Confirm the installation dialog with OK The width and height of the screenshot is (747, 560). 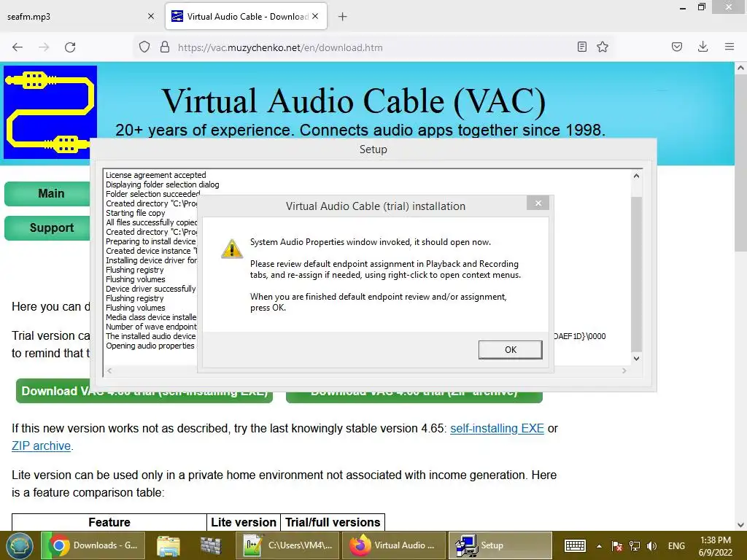(x=510, y=349)
